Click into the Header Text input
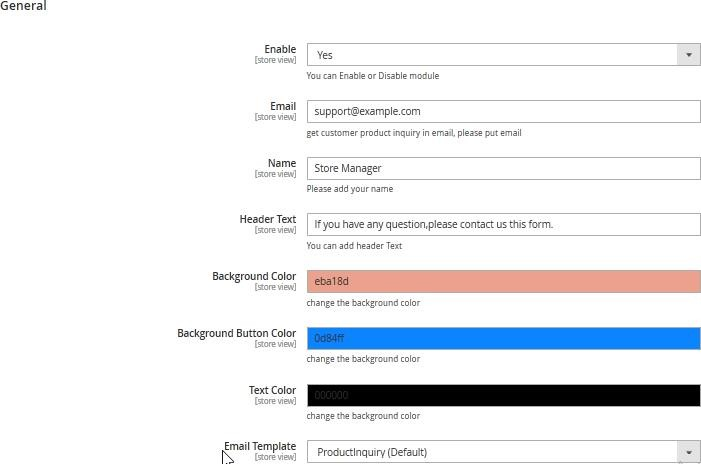701x464 pixels. tap(503, 225)
